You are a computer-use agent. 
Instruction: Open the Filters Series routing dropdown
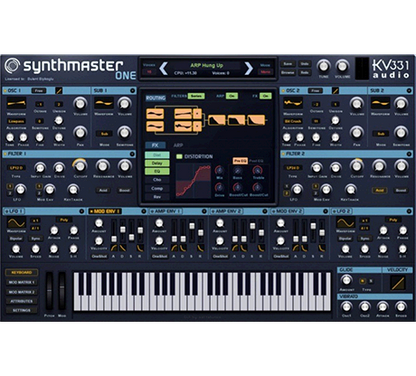click(x=196, y=96)
